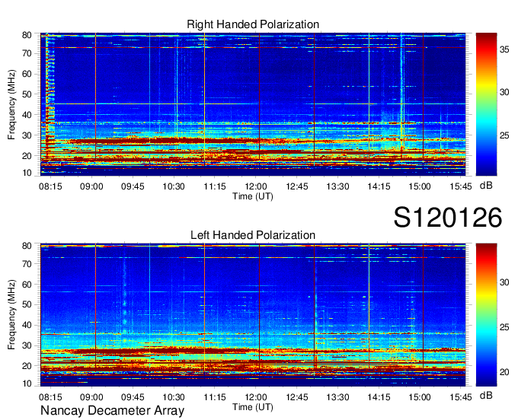The width and height of the screenshot is (518, 420).
Task: Click 60 MHz tick on Left Handed plot
Action: pos(27,285)
